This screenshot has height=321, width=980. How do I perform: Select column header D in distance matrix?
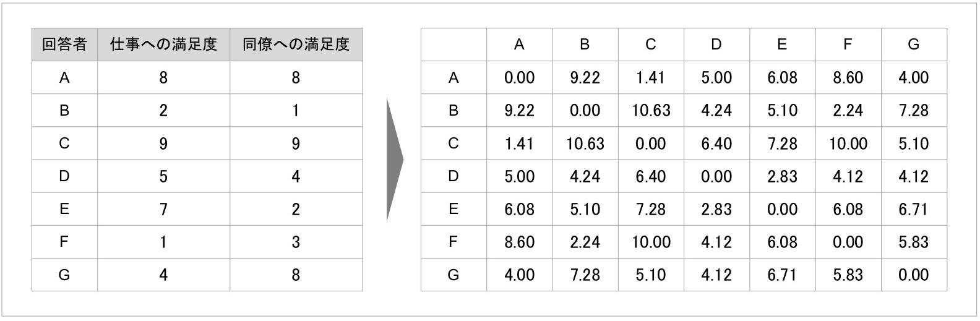point(716,45)
